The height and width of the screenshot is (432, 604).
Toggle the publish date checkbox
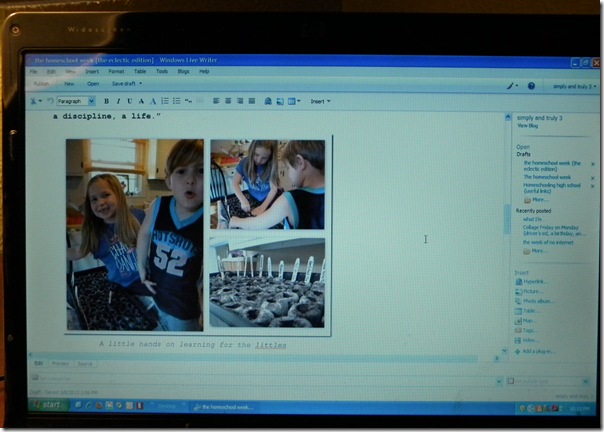point(511,381)
